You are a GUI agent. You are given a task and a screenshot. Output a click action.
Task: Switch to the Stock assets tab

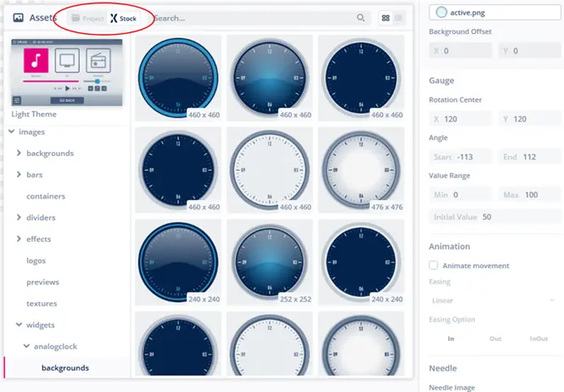pos(123,18)
